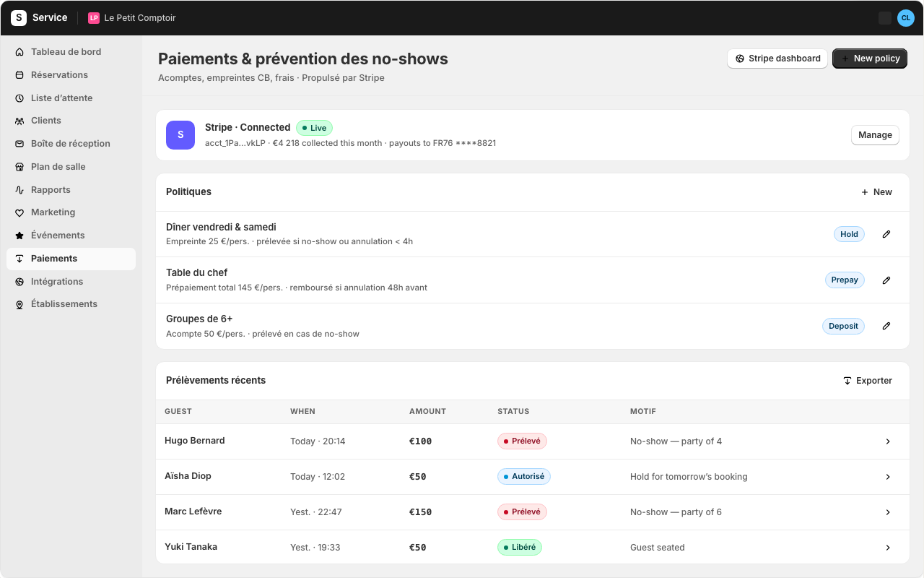Click Manage for Stripe connection
Image resolution: width=924 pixels, height=578 pixels.
click(x=875, y=135)
